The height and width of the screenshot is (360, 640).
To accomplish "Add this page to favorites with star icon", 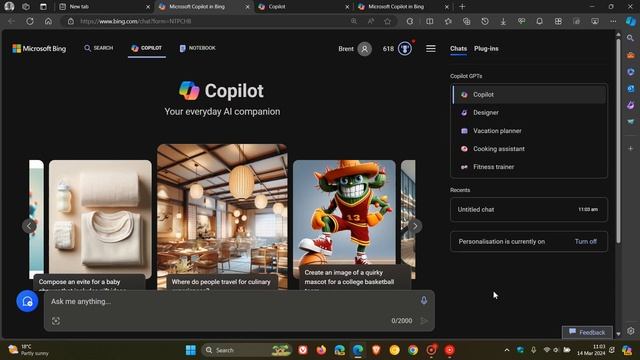I will point(387,21).
